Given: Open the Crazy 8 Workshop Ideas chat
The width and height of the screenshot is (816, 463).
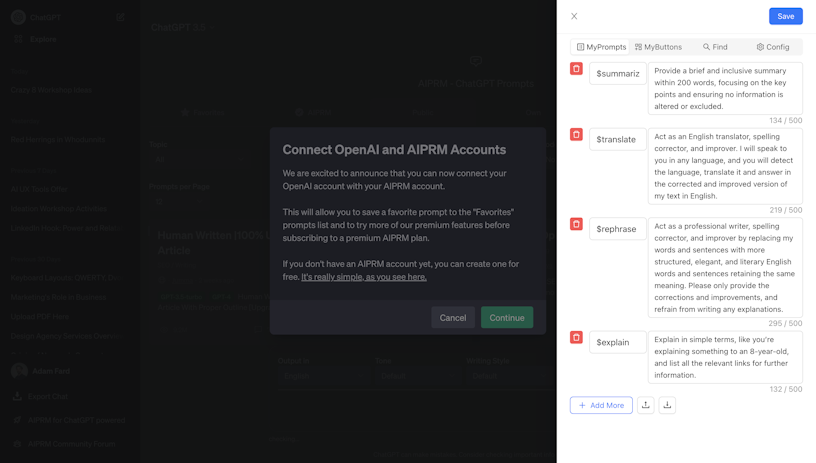Looking at the screenshot, I should [x=51, y=90].
